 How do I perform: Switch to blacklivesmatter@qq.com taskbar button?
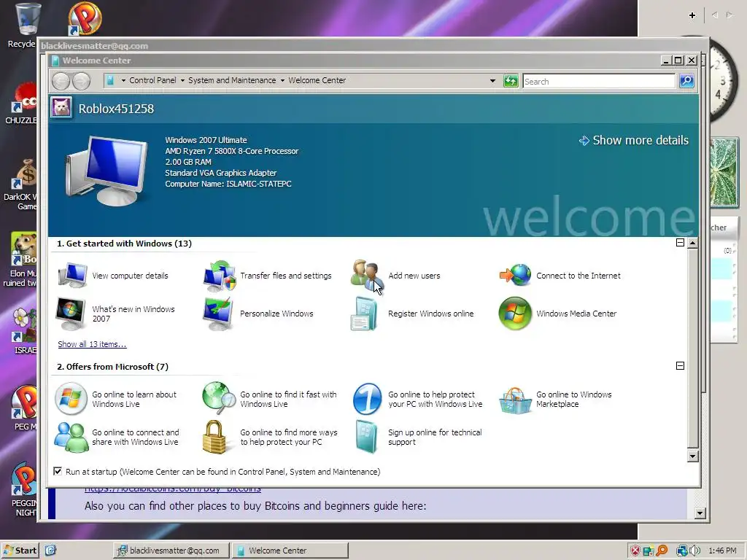[x=171, y=551]
